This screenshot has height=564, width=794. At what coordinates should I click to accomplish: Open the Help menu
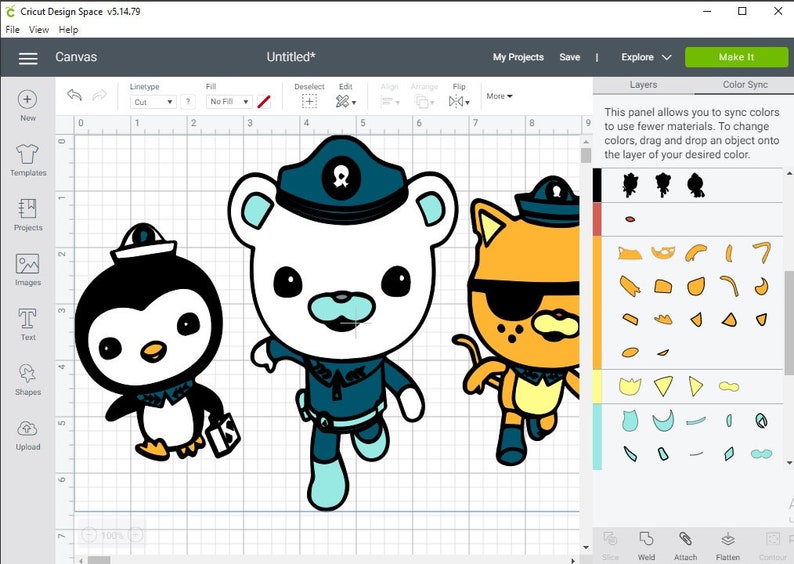(68, 30)
